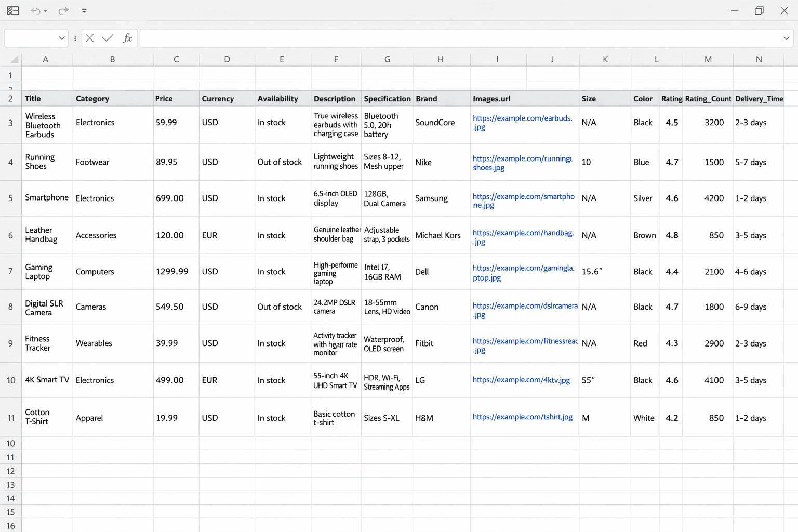This screenshot has height=532, width=798.
Task: Select the 'Gaming Laptop' title cell
Action: [x=47, y=272]
